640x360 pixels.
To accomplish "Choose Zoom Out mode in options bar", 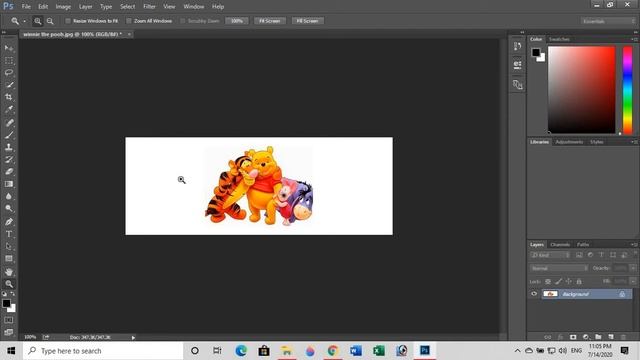I will [x=50, y=21].
